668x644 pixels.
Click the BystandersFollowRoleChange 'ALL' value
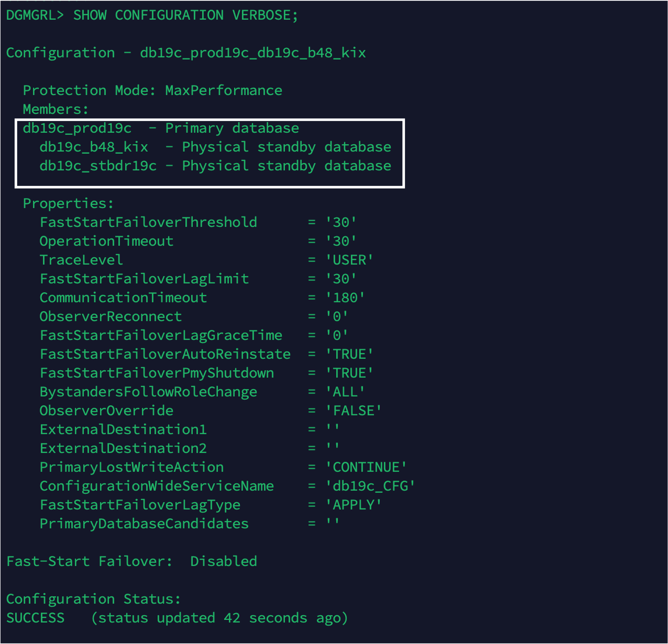pyautogui.click(x=345, y=392)
